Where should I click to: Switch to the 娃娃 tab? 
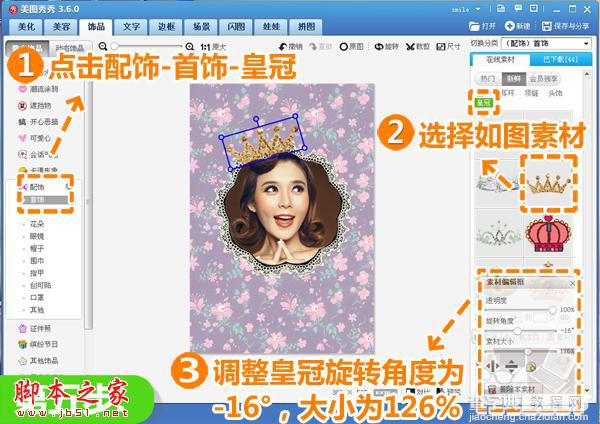click(271, 27)
